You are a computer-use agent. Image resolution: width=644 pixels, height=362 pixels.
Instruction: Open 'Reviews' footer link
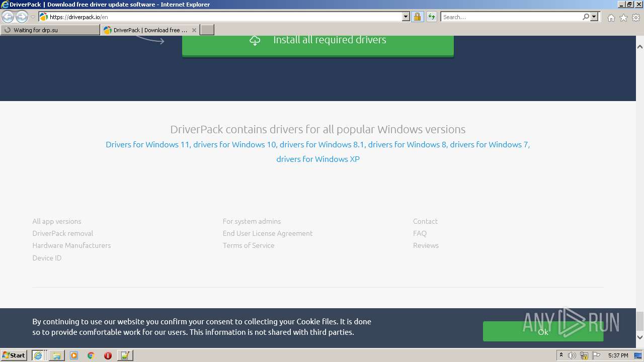(x=426, y=245)
